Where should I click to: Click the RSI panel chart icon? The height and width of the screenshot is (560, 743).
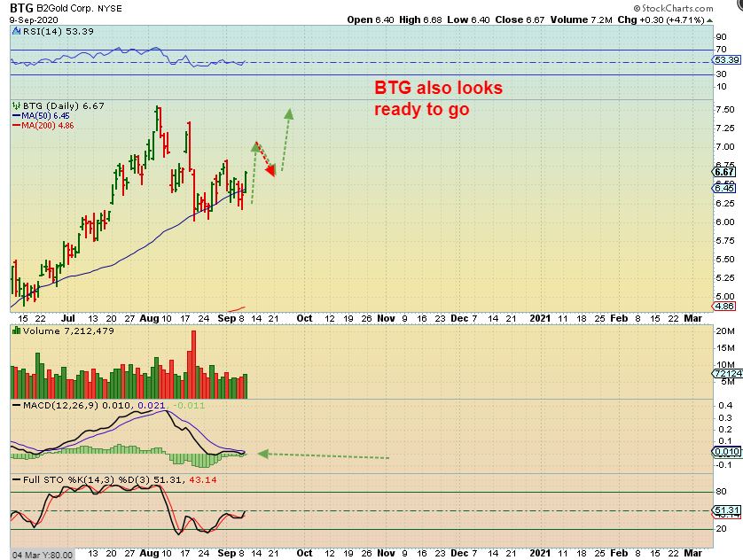coord(16,31)
